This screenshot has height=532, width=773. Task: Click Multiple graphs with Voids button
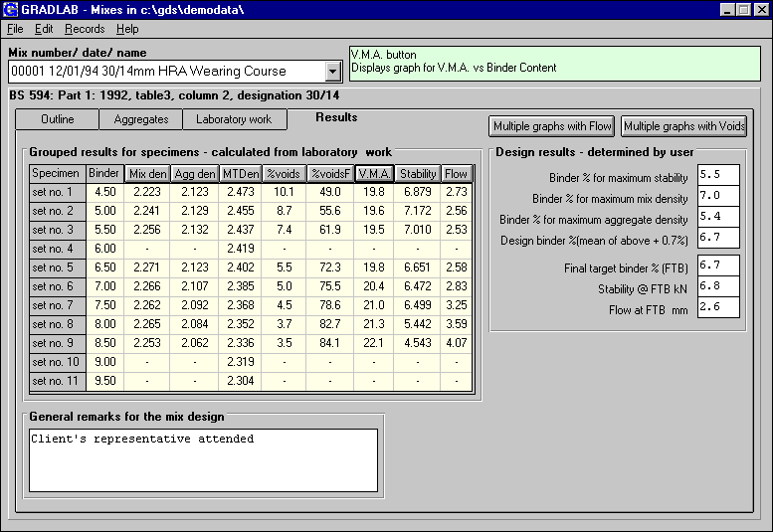pos(684,126)
